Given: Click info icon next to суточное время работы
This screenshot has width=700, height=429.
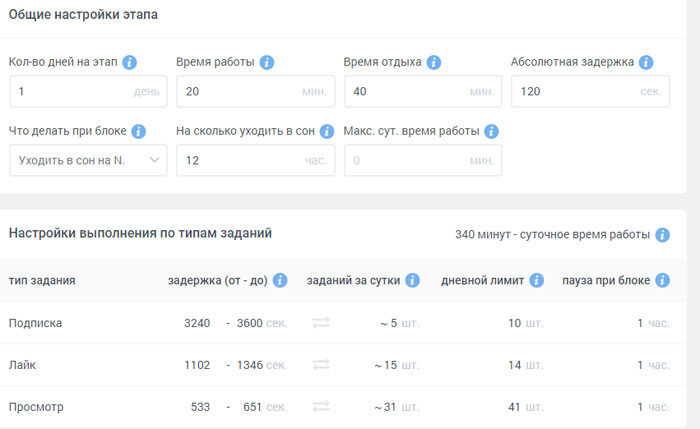Looking at the screenshot, I should point(662,235).
